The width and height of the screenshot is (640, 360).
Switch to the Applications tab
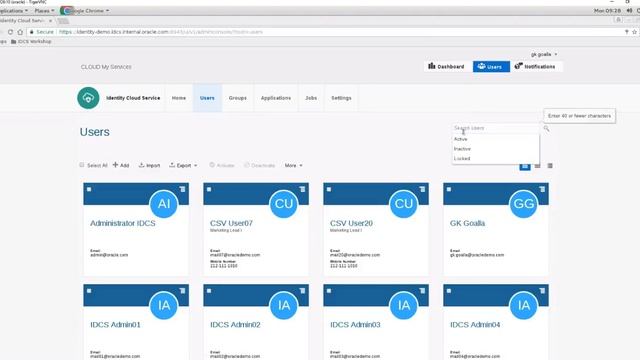[x=276, y=98]
